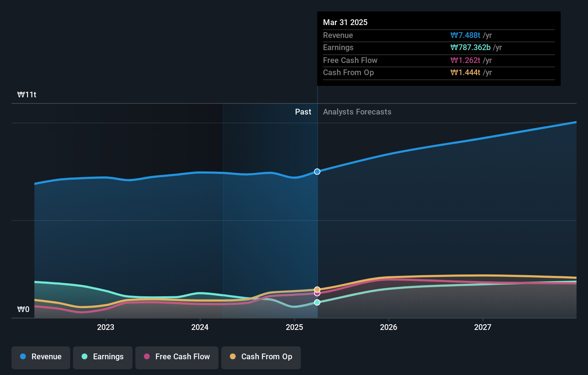Click the yellow Cash From Op legend dot
Viewport: 588px width, 375px height.
click(x=233, y=357)
